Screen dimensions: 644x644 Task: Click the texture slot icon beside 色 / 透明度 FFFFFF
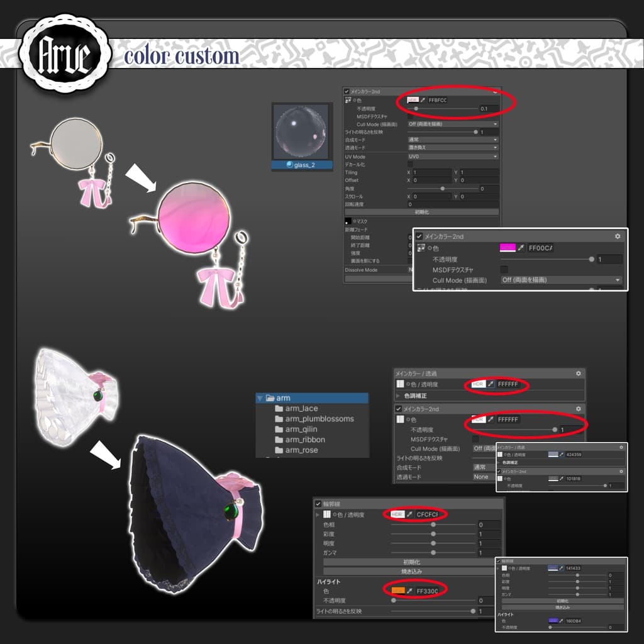point(400,384)
